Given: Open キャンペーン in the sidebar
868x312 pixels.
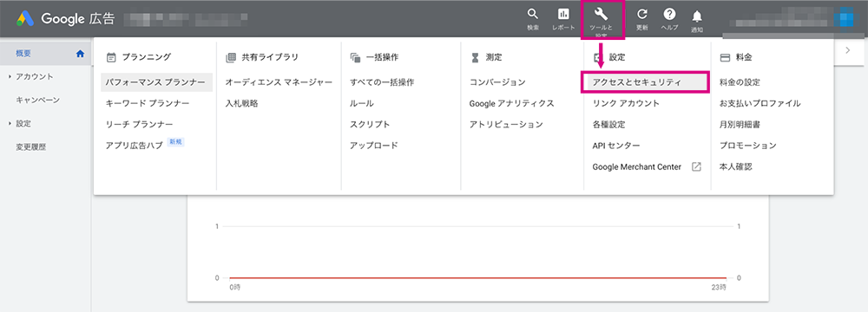Looking at the screenshot, I should click(x=37, y=101).
